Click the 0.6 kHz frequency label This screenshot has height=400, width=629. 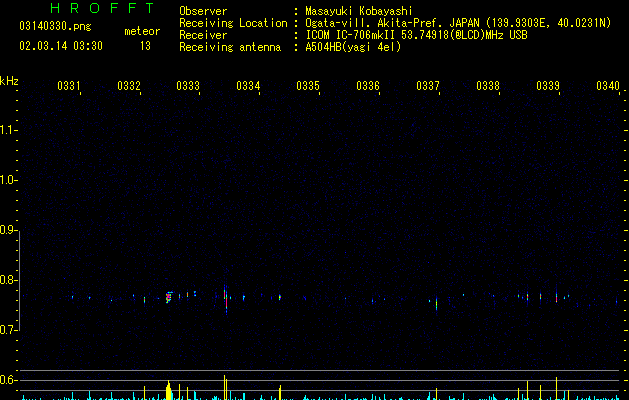click(x=8, y=380)
